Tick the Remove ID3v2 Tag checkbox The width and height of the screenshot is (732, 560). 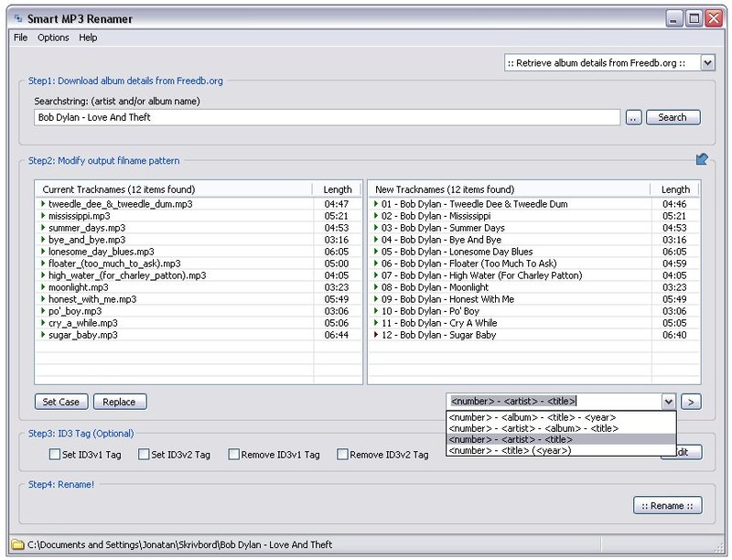pos(342,454)
